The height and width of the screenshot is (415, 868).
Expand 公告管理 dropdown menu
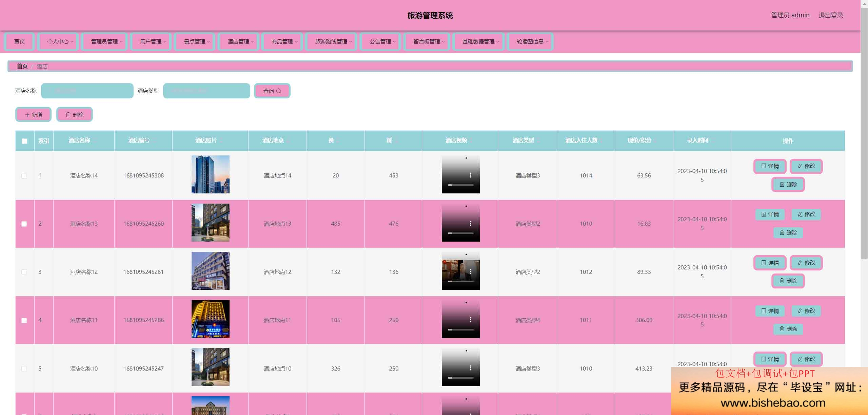(x=380, y=41)
